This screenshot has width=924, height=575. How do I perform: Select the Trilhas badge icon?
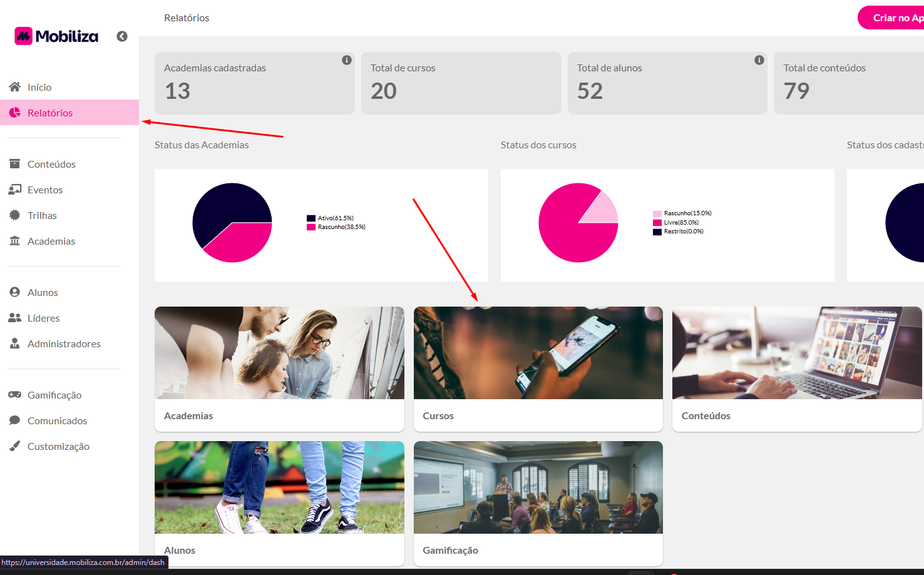pos(15,215)
